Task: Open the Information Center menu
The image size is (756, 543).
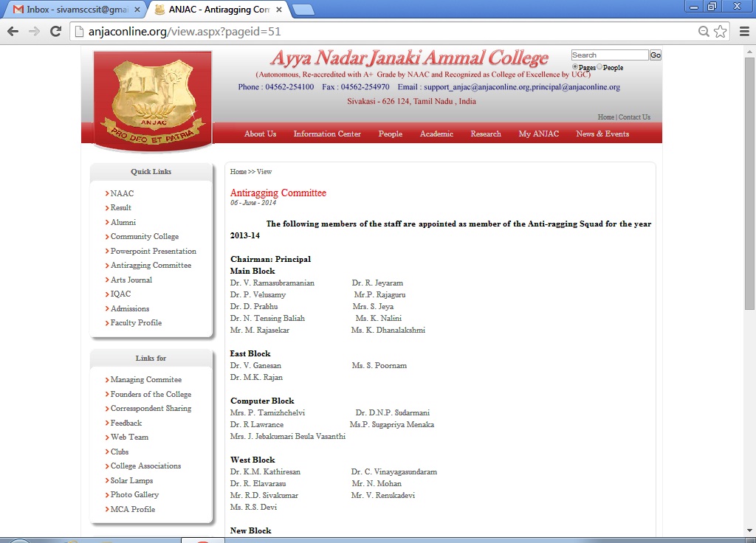Action: 327,134
